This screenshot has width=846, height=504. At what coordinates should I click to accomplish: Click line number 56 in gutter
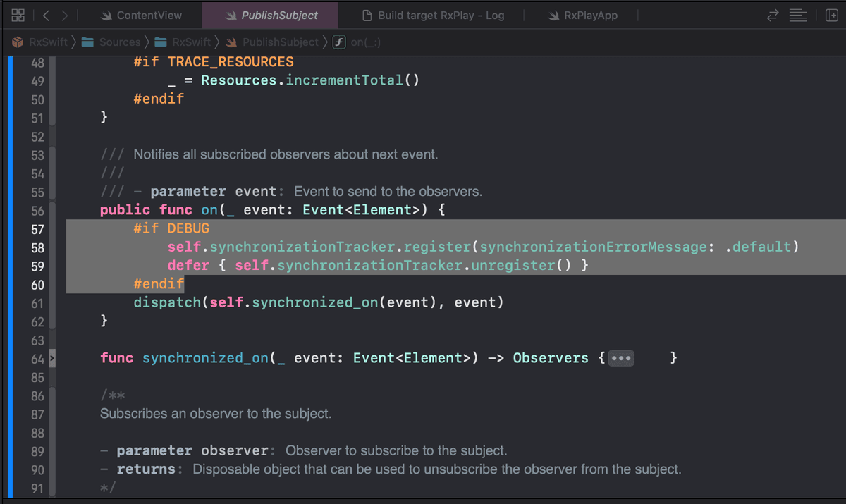[x=37, y=211]
